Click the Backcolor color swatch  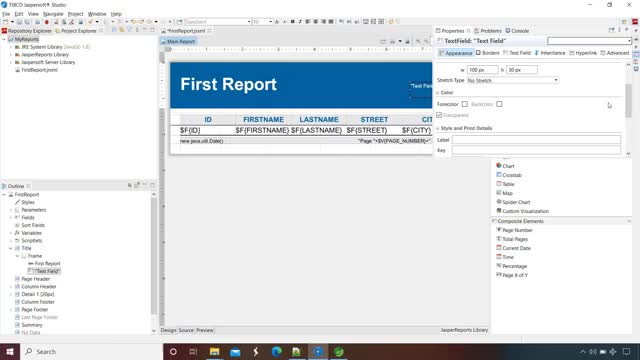click(499, 104)
